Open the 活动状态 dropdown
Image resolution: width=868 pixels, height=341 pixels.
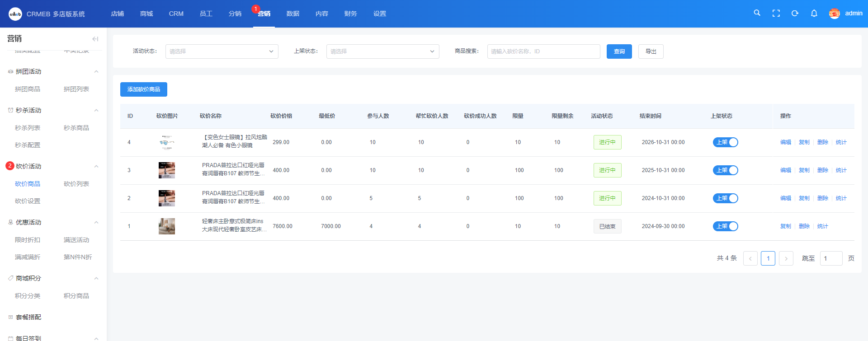tap(222, 51)
